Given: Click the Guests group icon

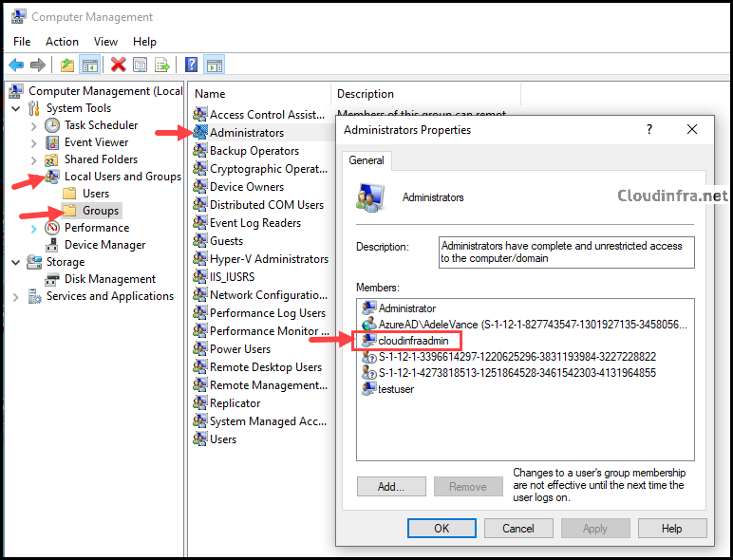Looking at the screenshot, I should [200, 241].
